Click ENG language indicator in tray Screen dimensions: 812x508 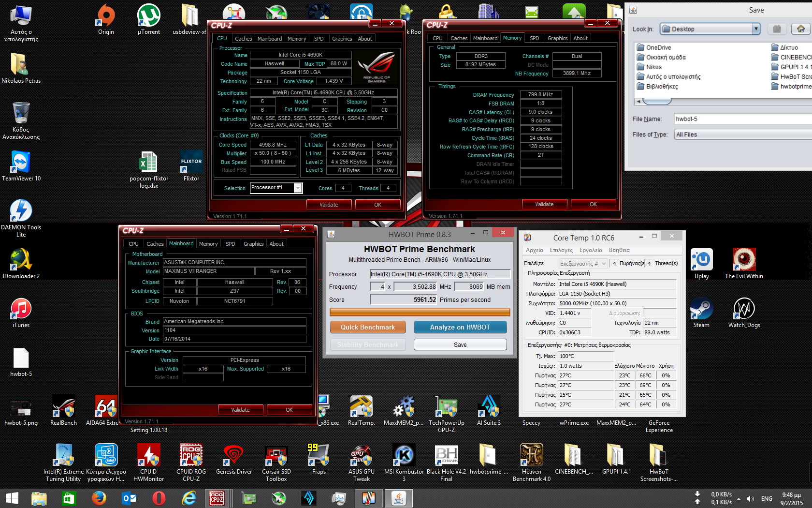[767, 498]
